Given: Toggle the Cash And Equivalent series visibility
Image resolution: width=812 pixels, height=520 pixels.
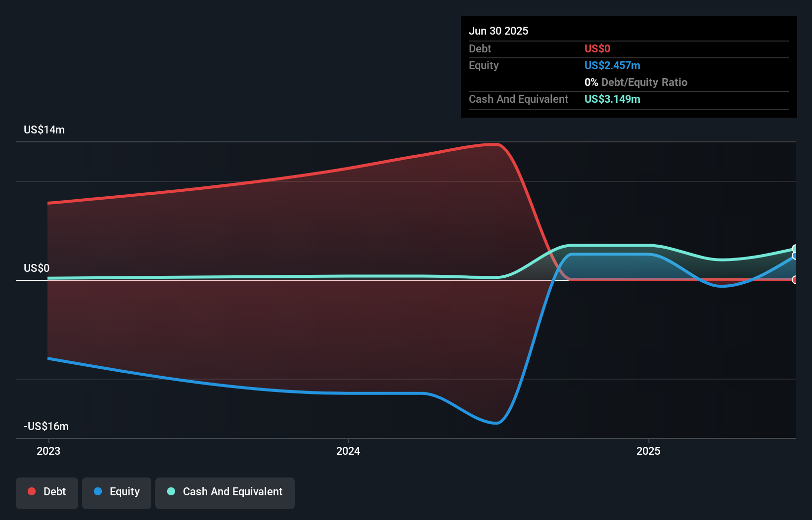Looking at the screenshot, I should 225,492.
